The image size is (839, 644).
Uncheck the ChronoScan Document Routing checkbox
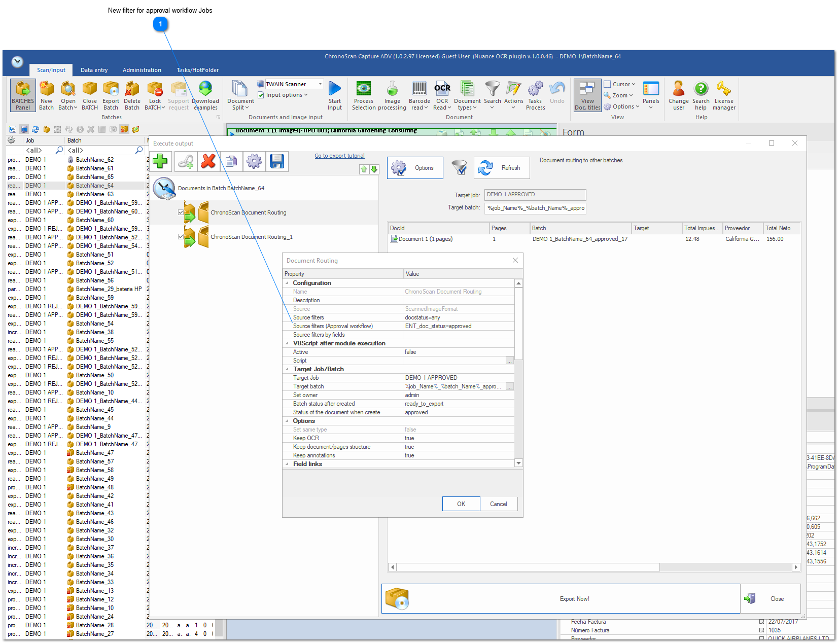(x=181, y=212)
